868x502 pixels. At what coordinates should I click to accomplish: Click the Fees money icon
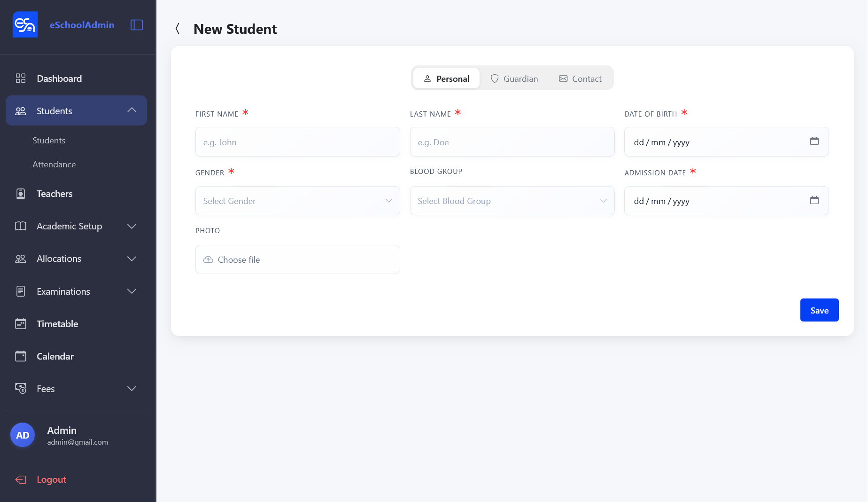tap(21, 389)
